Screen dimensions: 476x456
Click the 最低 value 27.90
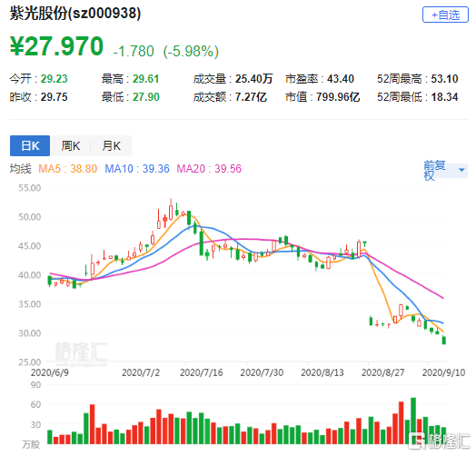[146, 97]
